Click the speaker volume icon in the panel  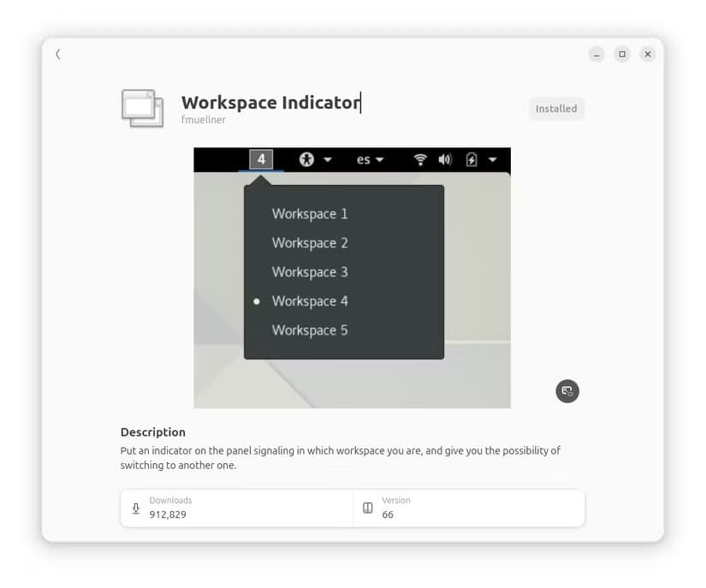444,159
